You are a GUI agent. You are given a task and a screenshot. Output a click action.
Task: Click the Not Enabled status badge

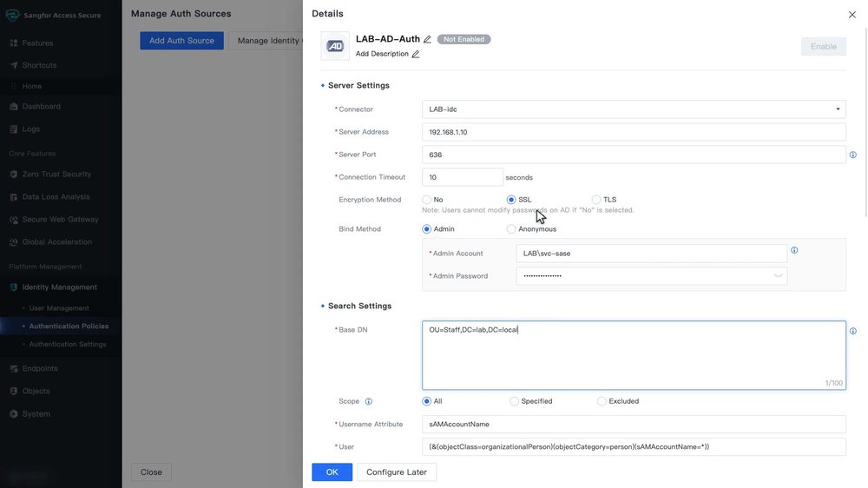coord(464,39)
